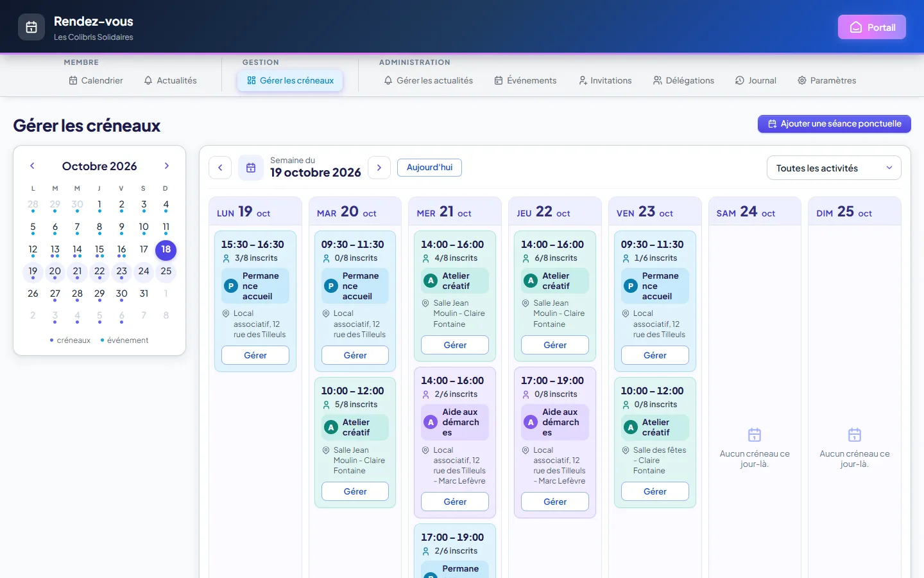Go to the Événements section

coord(526,80)
